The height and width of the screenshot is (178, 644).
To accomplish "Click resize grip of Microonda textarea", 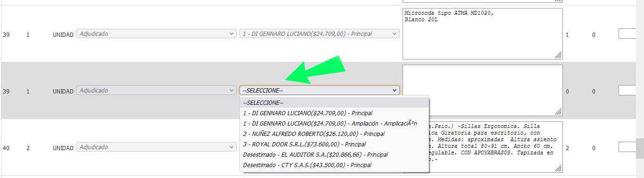I will [x=558, y=55].
